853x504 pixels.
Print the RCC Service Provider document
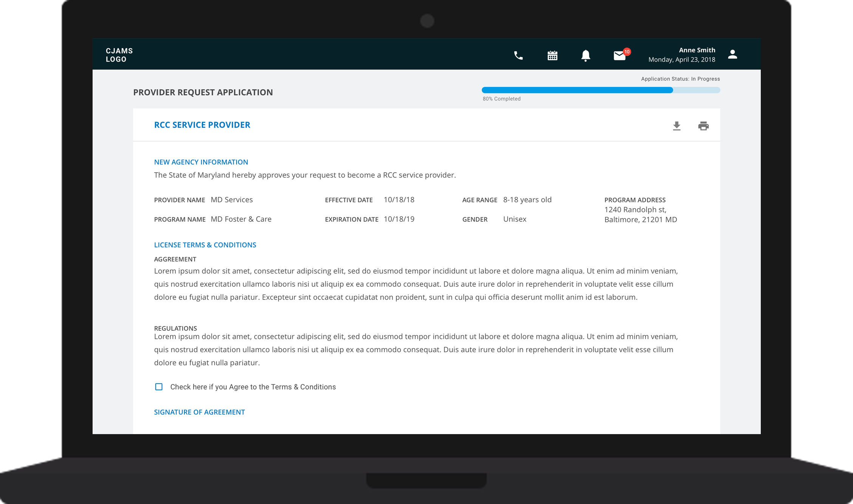[703, 126]
